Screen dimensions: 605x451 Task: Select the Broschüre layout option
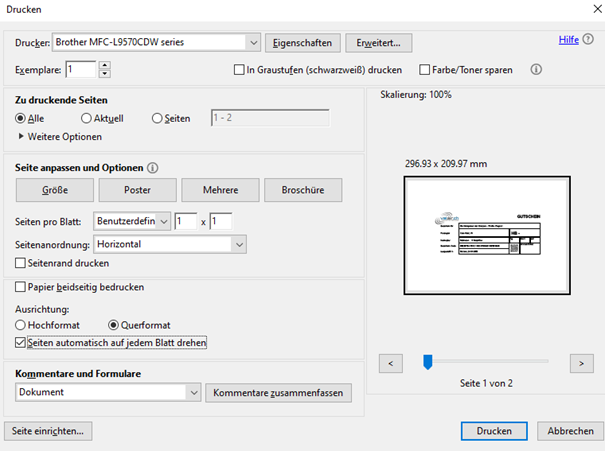tap(305, 190)
